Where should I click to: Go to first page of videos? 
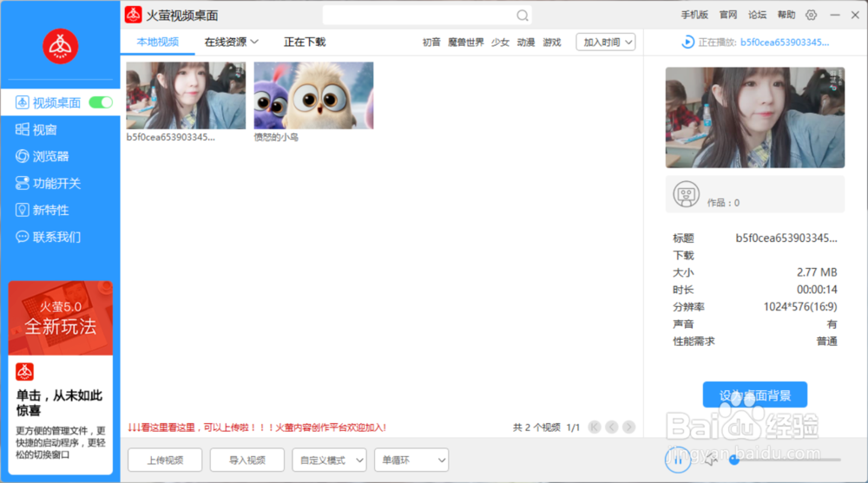coord(595,428)
